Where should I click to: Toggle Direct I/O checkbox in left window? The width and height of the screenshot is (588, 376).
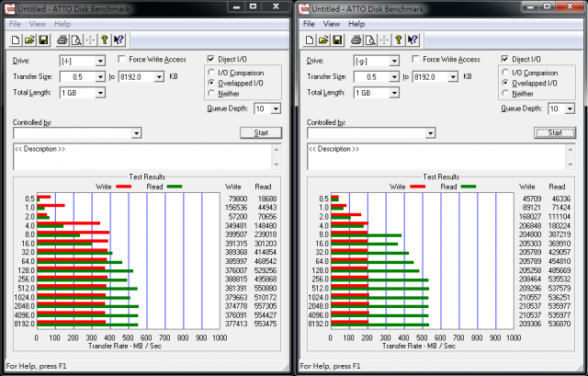[x=210, y=59]
